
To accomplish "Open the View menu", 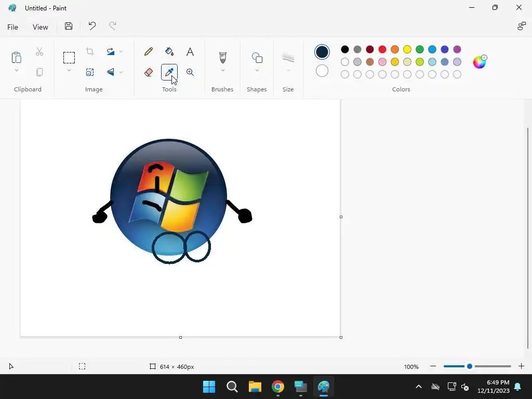I will (x=41, y=27).
